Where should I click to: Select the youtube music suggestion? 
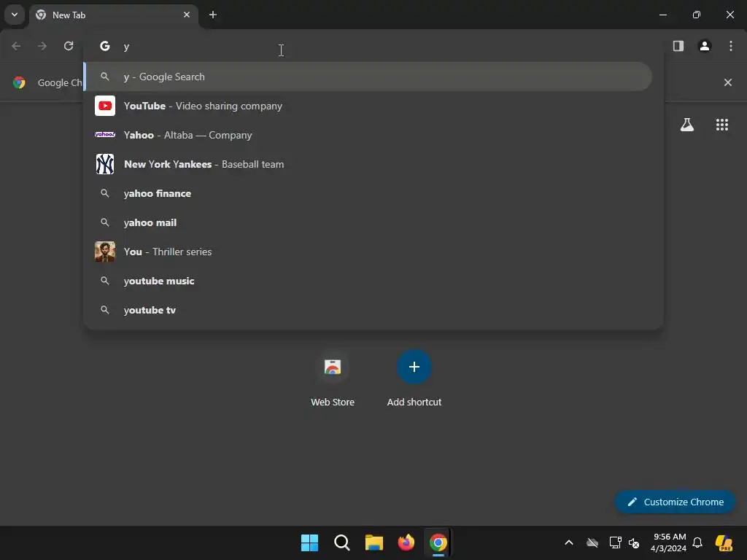pyautogui.click(x=368, y=281)
